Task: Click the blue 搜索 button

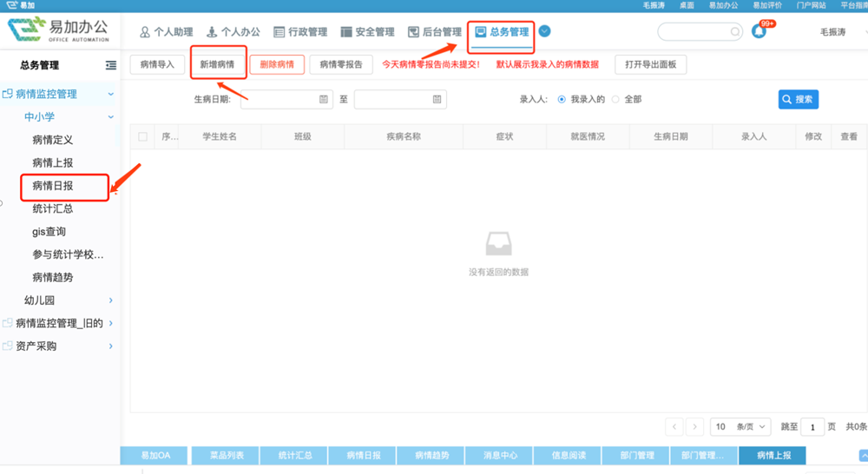Action: pos(799,99)
